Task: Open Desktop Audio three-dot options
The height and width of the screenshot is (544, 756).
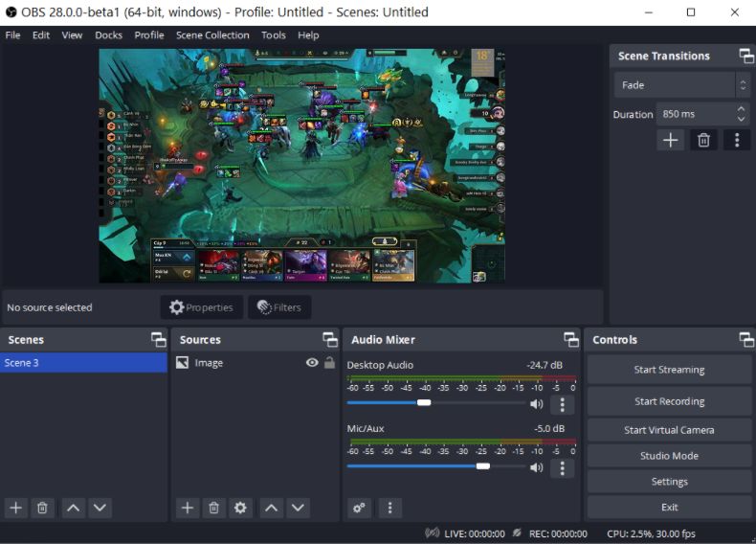Action: (562, 404)
